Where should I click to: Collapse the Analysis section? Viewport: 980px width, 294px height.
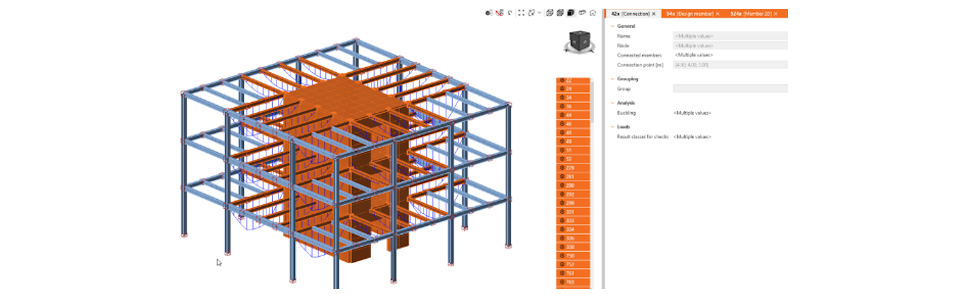(x=613, y=103)
